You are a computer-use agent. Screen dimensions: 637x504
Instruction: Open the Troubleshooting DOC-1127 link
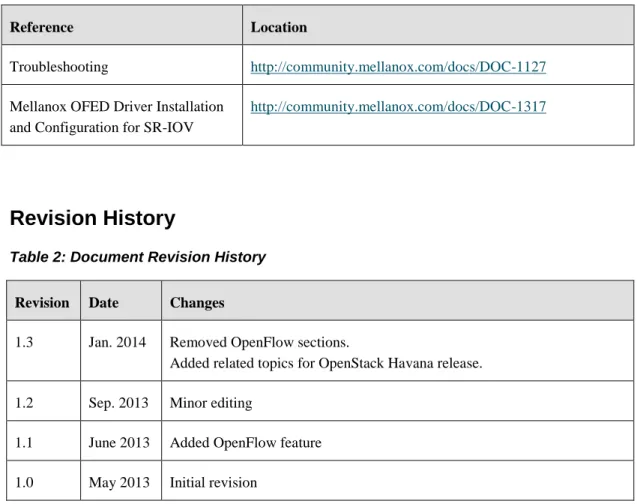398,67
